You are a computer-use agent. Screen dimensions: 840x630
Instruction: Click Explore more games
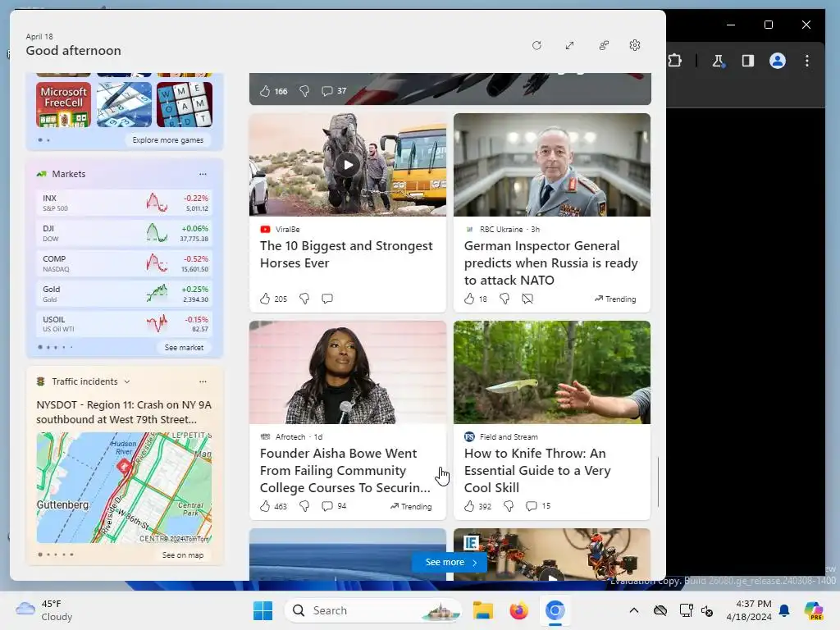click(167, 139)
